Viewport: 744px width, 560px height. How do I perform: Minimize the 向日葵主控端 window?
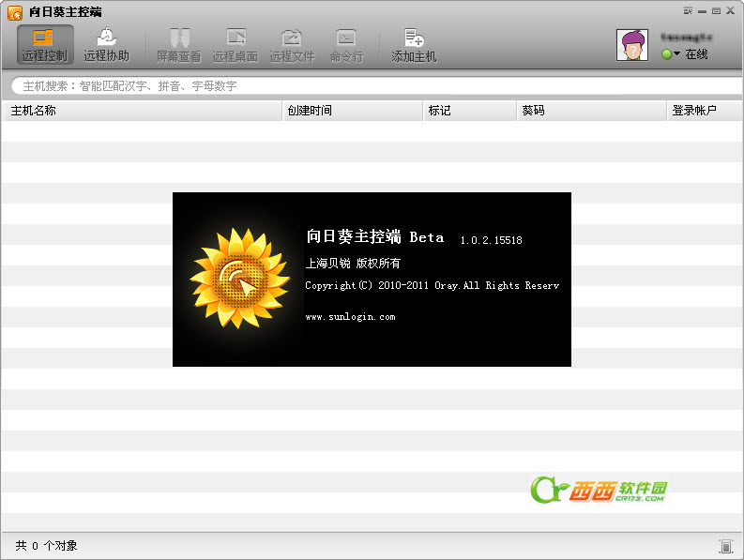click(x=702, y=11)
